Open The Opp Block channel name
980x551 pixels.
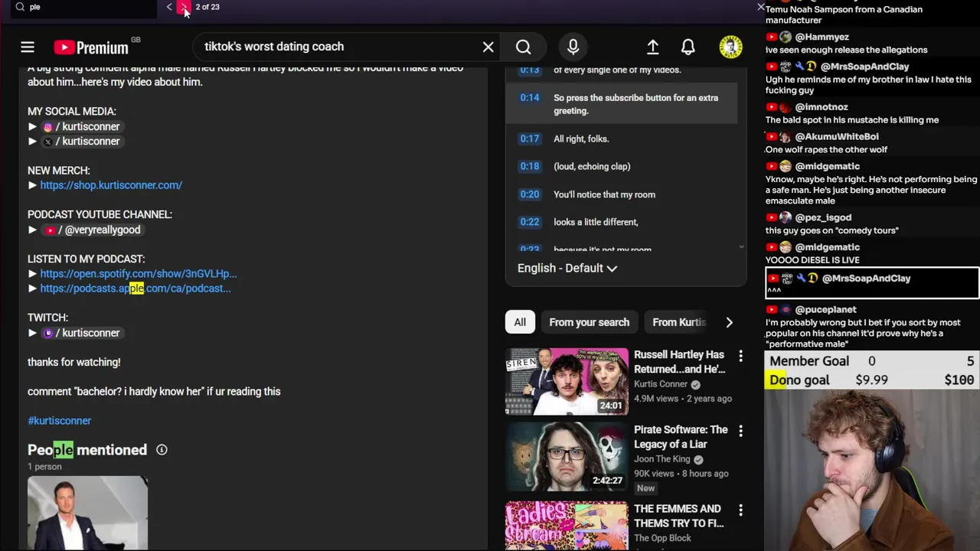pyautogui.click(x=662, y=538)
